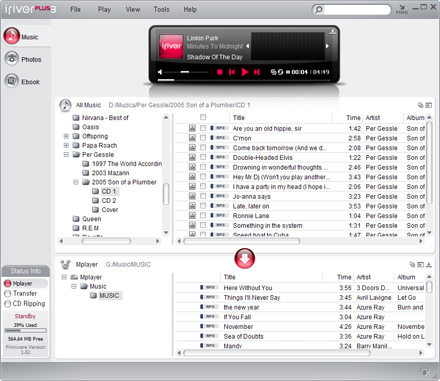Click the view toggle icon in Mplayer header
The height and width of the screenshot is (381, 440).
(x=421, y=265)
